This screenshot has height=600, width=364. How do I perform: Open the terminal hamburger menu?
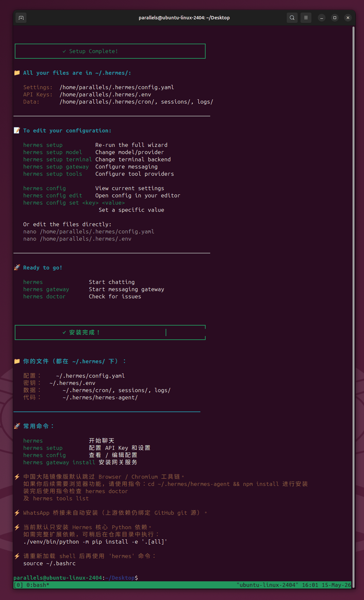306,18
